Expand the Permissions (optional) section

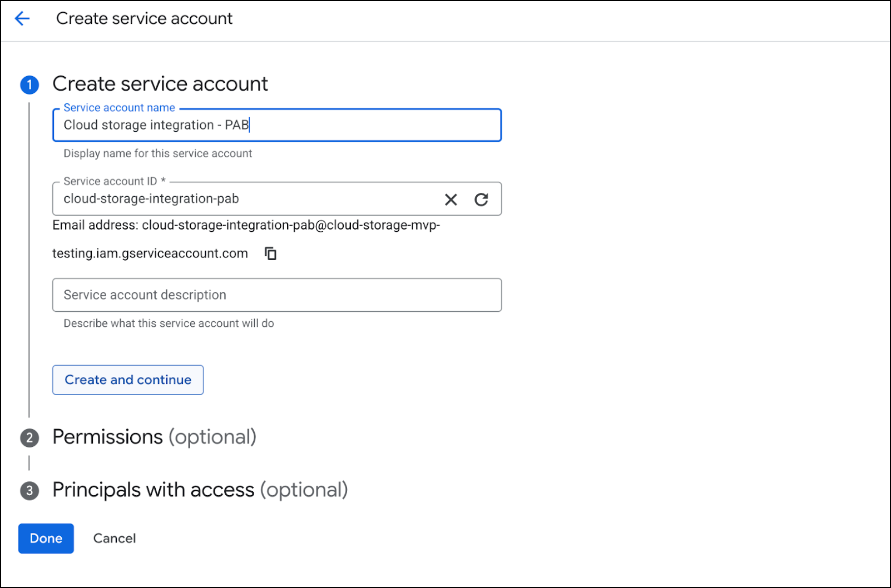pyautogui.click(x=154, y=437)
